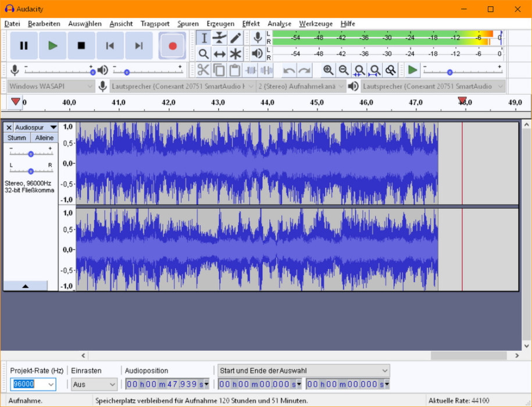Fit project to width zoom icon
532x407 pixels.
point(375,70)
